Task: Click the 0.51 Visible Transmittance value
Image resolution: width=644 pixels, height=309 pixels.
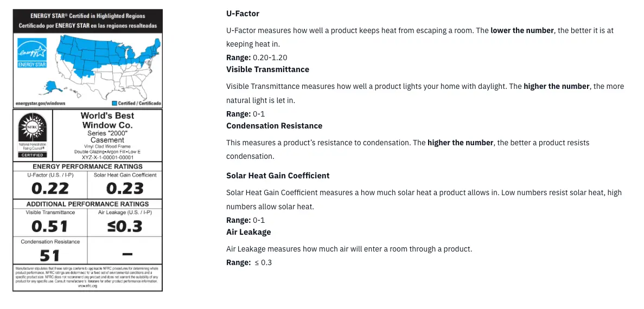Action: pyautogui.click(x=50, y=226)
